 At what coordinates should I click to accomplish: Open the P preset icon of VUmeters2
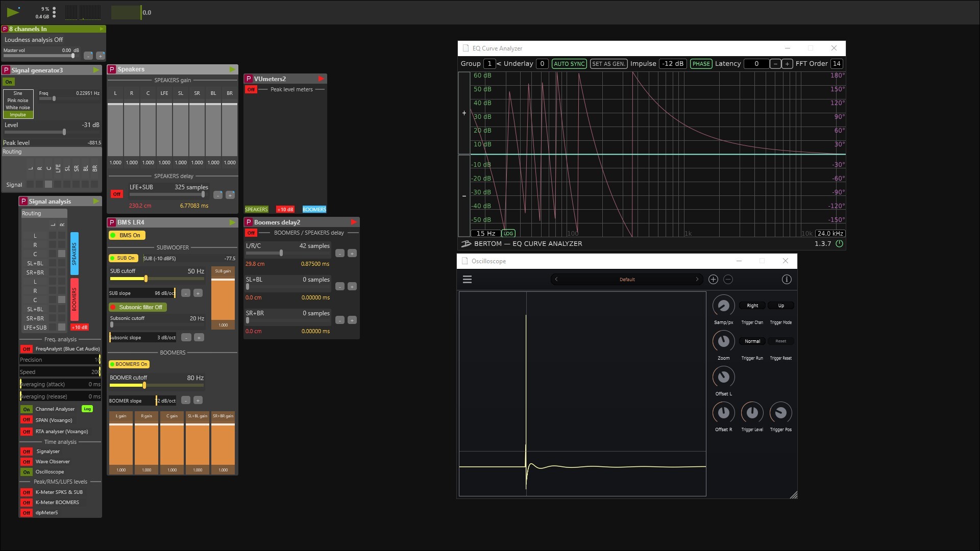tap(249, 79)
